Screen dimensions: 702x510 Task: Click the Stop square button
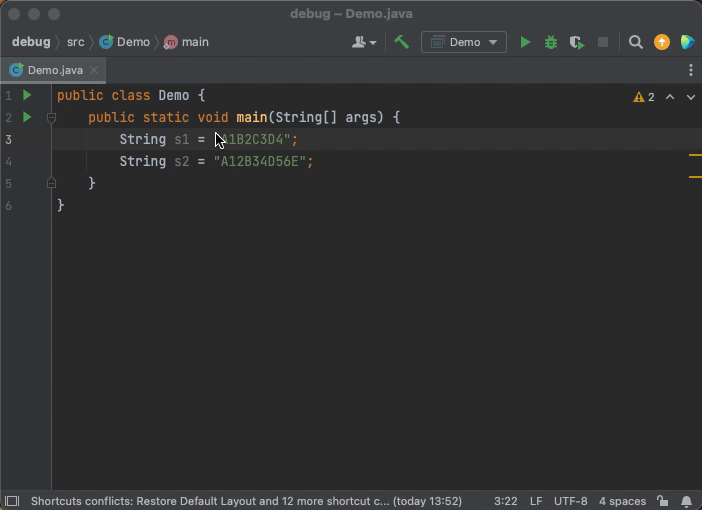603,42
